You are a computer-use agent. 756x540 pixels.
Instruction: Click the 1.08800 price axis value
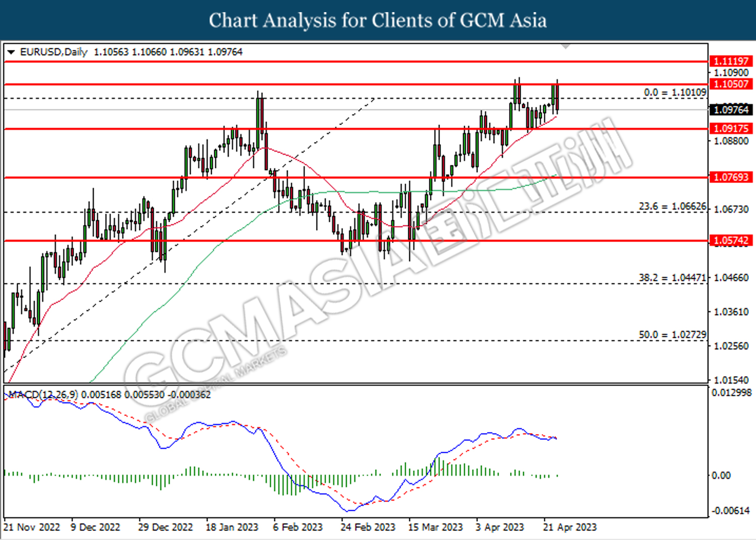731,141
